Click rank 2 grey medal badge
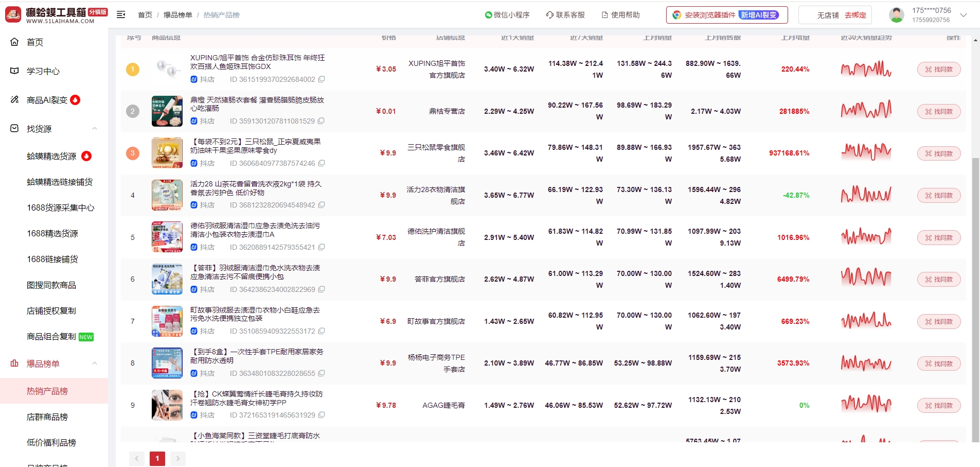980x467 pixels. tap(133, 111)
